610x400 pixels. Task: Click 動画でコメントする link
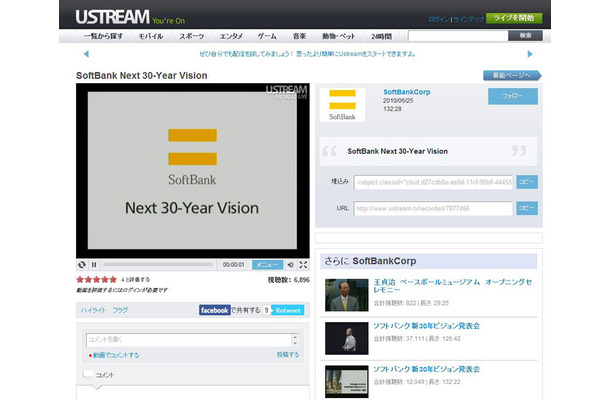[x=114, y=355]
